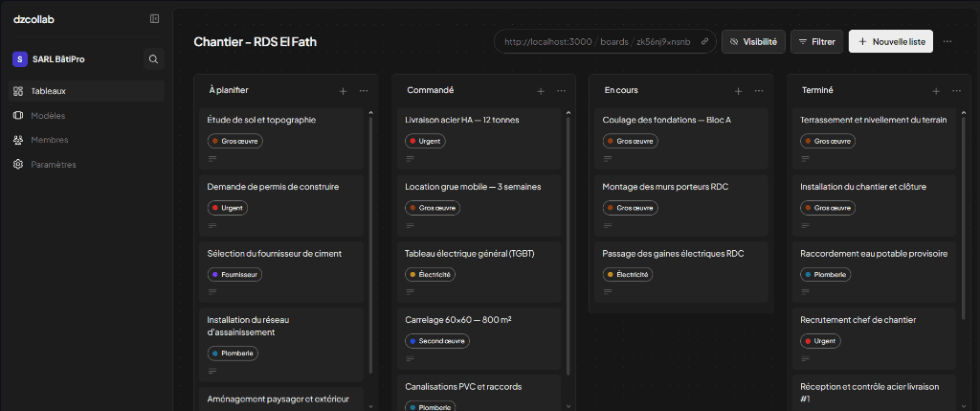Click the SARL BâtiPro workspace avatar
980x411 pixels.
point(20,59)
